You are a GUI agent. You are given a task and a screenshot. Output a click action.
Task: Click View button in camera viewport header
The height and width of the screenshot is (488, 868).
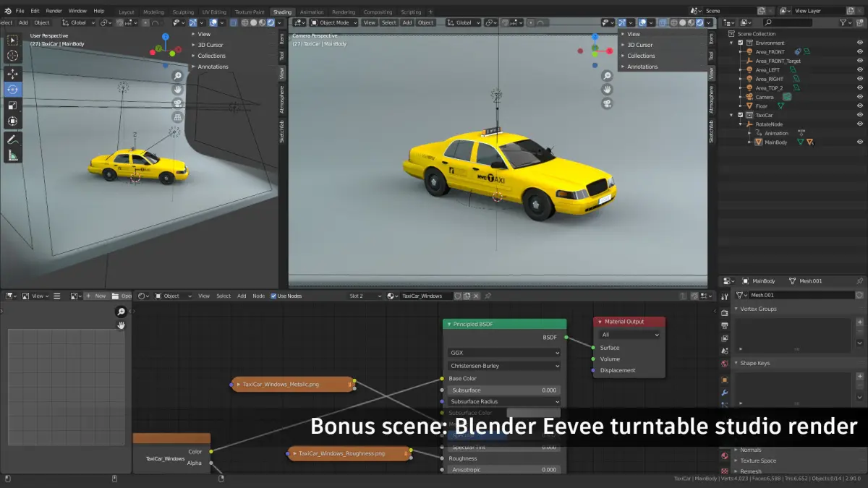point(370,22)
